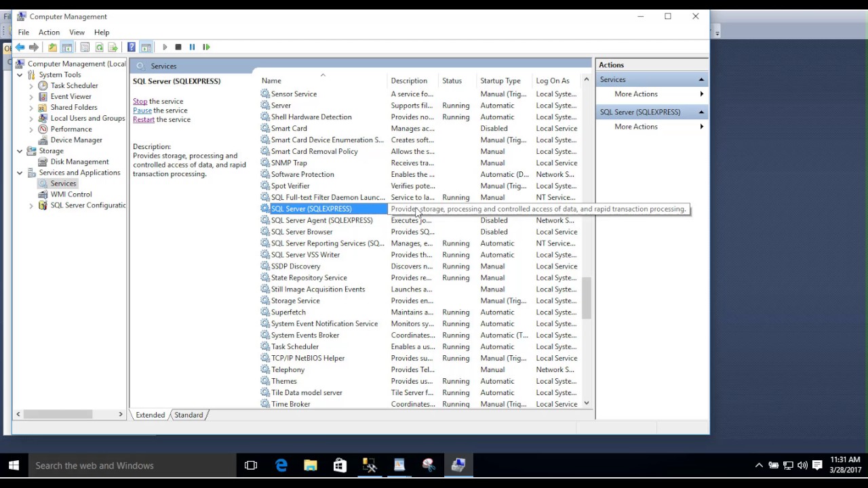This screenshot has height=488, width=868.
Task: Switch to the Standard tab
Action: [x=189, y=415]
